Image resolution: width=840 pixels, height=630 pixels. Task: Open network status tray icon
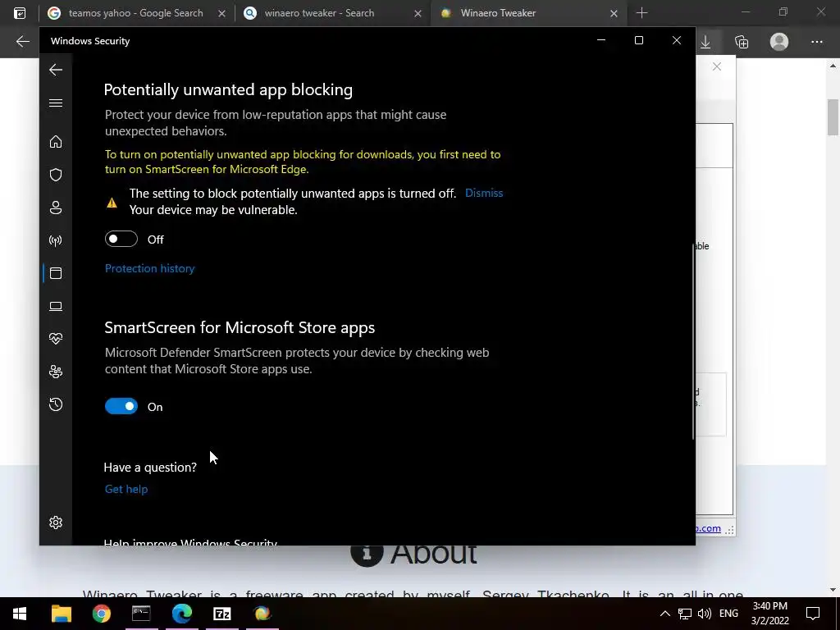click(685, 614)
